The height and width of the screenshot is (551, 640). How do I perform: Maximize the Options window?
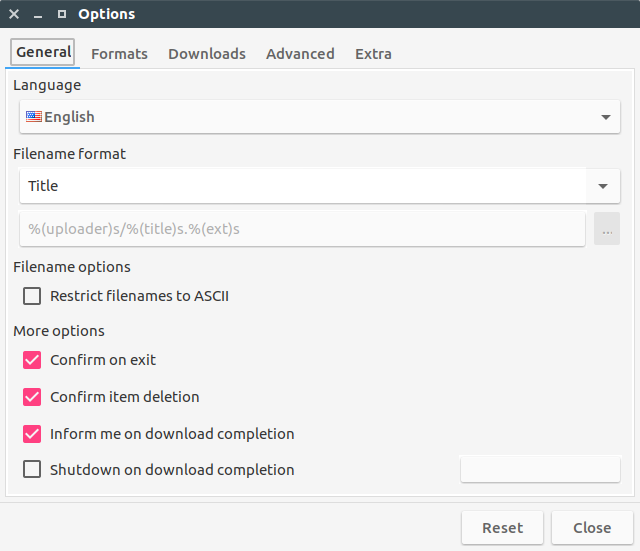click(62, 14)
